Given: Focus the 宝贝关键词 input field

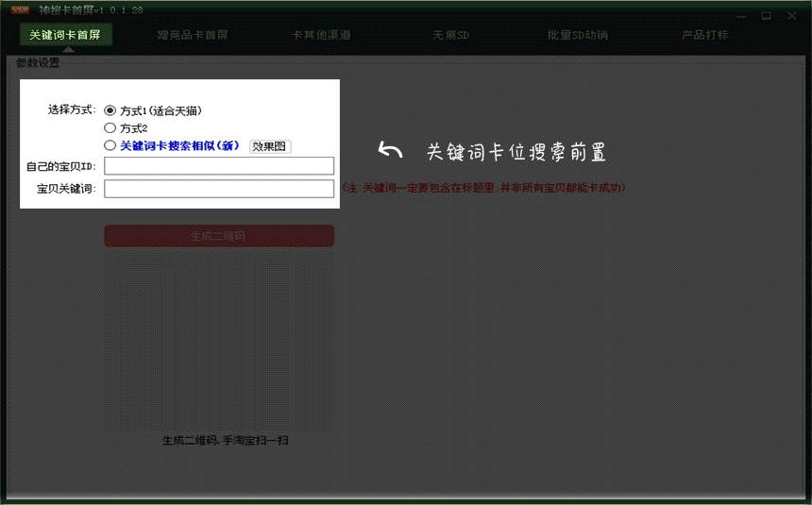Looking at the screenshot, I should (219, 189).
